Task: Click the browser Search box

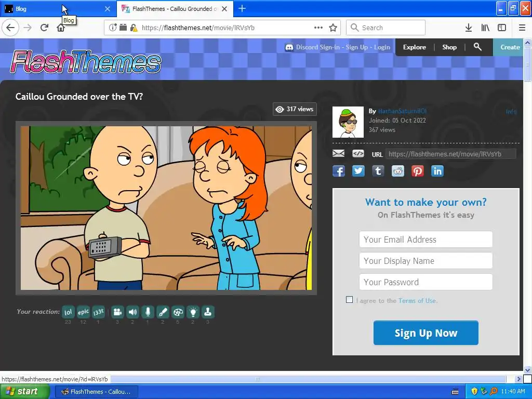Action: coord(386,28)
